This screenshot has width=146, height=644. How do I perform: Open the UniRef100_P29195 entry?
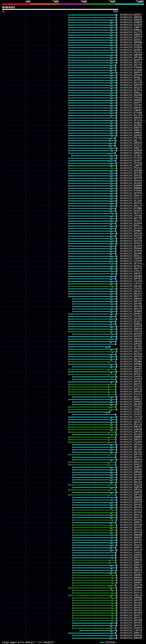pos(131,419)
